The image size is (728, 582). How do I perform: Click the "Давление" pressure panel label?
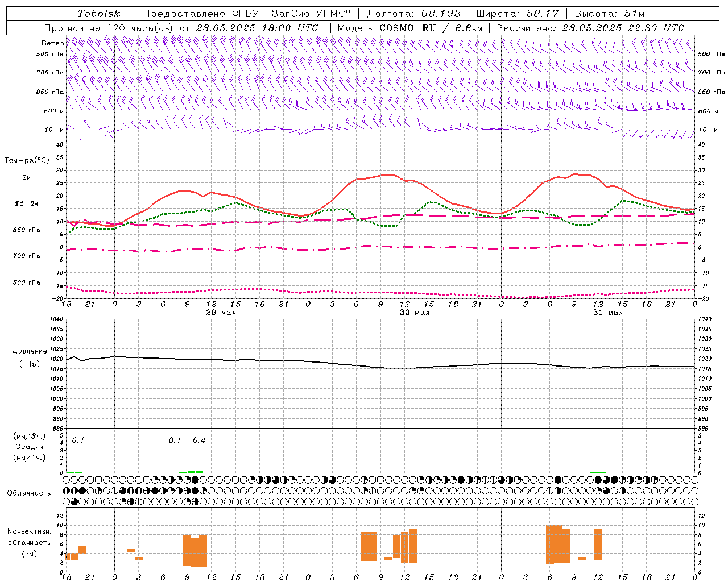[x=30, y=351]
